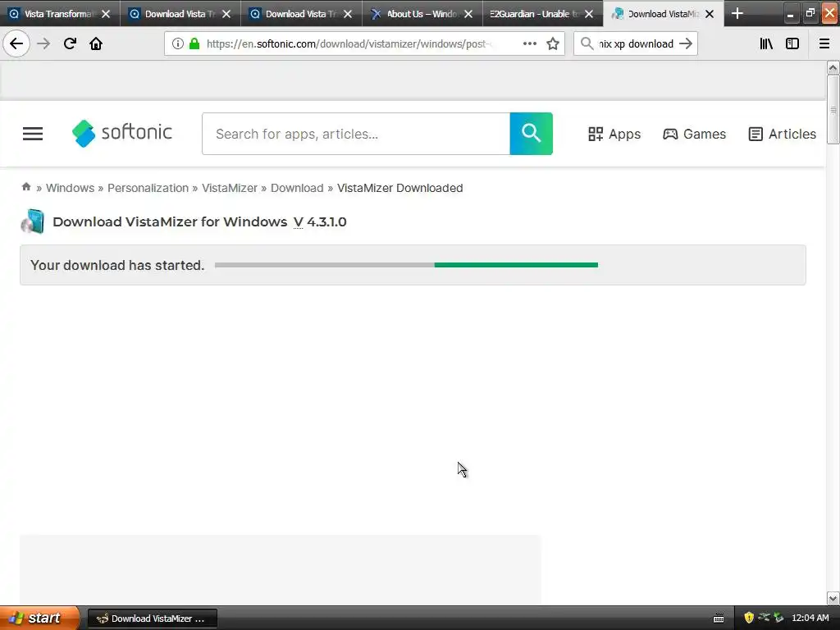840x630 pixels.
Task: Go to Download breadcrumb link
Action: (297, 188)
